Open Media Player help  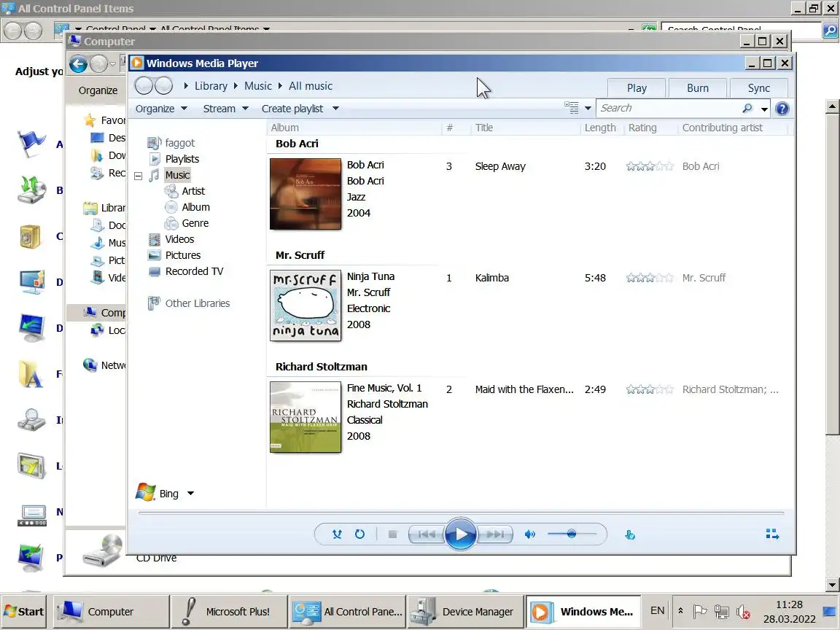click(782, 109)
